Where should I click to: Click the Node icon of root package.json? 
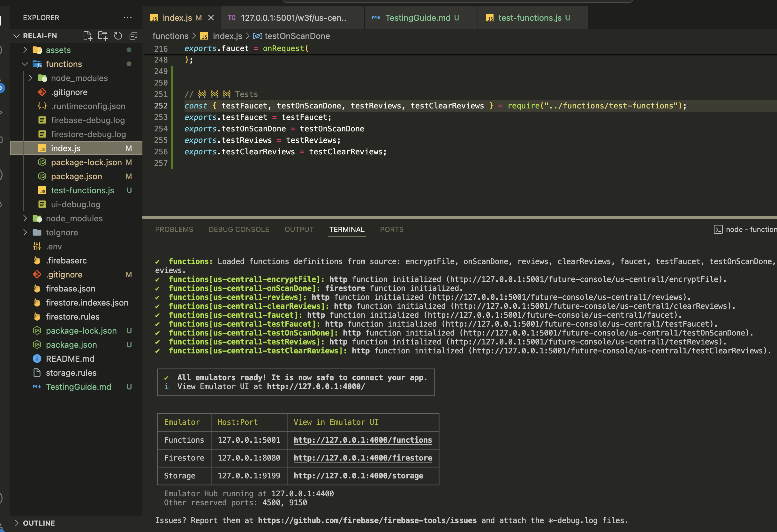37,344
